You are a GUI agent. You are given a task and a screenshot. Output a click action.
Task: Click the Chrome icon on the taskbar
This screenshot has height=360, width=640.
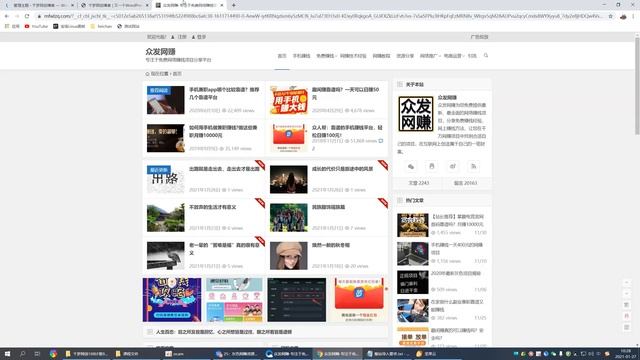(53, 354)
